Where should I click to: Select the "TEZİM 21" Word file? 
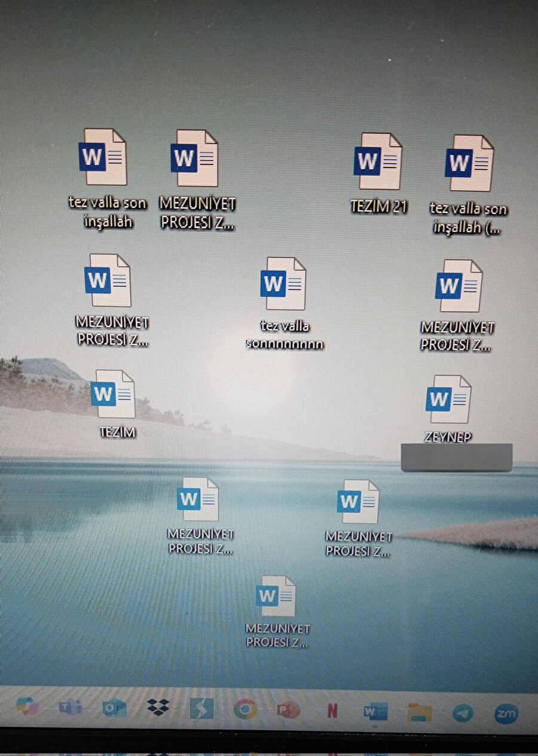tap(377, 162)
